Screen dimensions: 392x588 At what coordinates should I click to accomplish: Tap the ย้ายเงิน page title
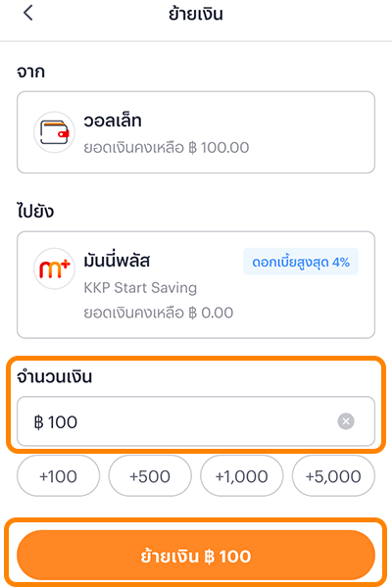[x=196, y=14]
